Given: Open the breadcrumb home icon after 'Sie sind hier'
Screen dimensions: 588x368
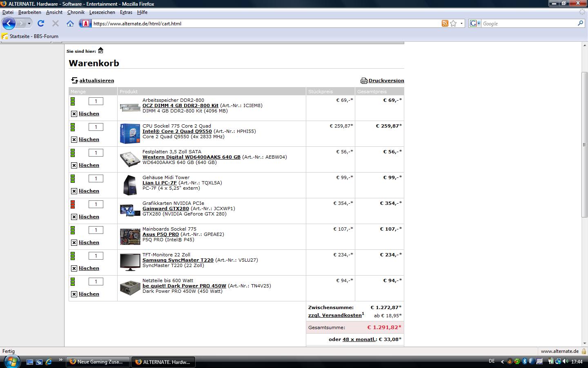Looking at the screenshot, I should click(x=100, y=51).
